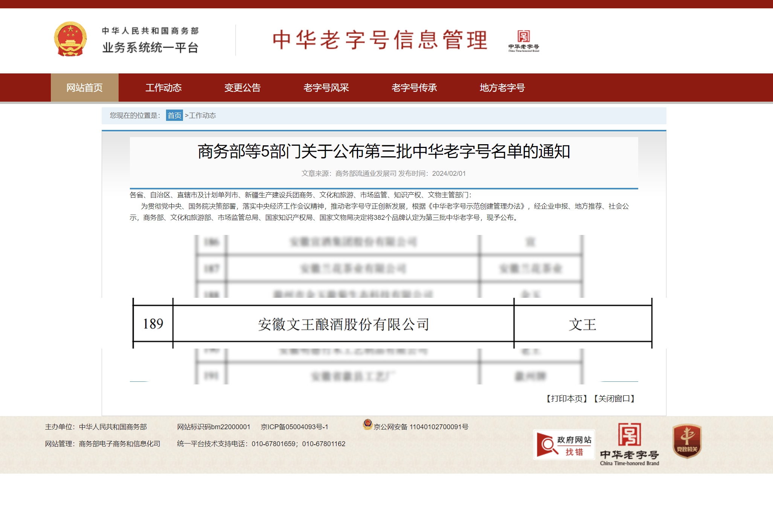This screenshot has height=532, width=773.
Task: Click the footer China Time-honored Brand logo
Action: coord(629,445)
